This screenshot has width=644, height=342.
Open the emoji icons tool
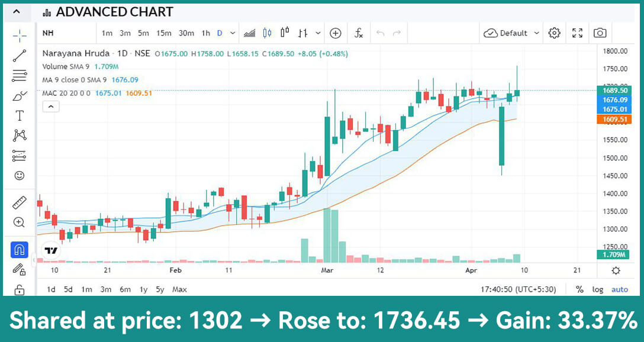pos(20,176)
